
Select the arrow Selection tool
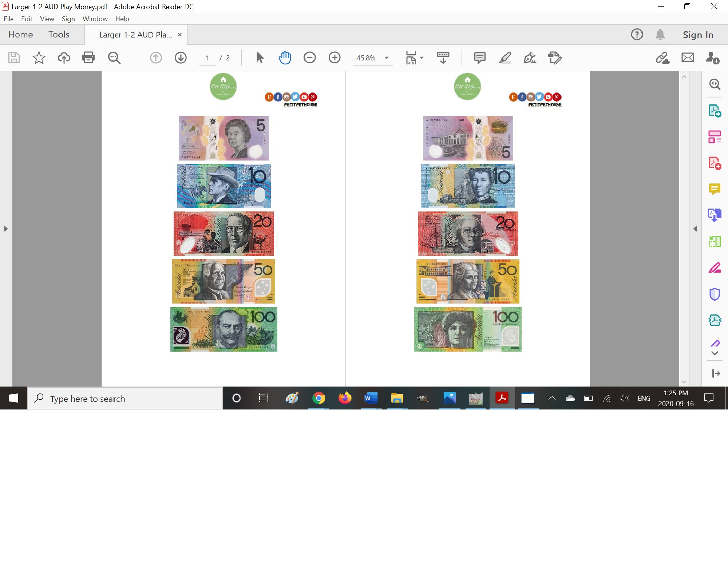point(260,58)
